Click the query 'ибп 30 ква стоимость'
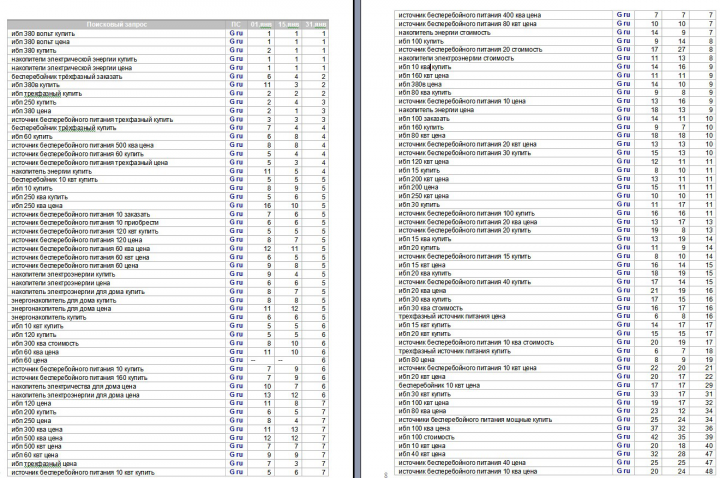 pyautogui.click(x=430, y=308)
